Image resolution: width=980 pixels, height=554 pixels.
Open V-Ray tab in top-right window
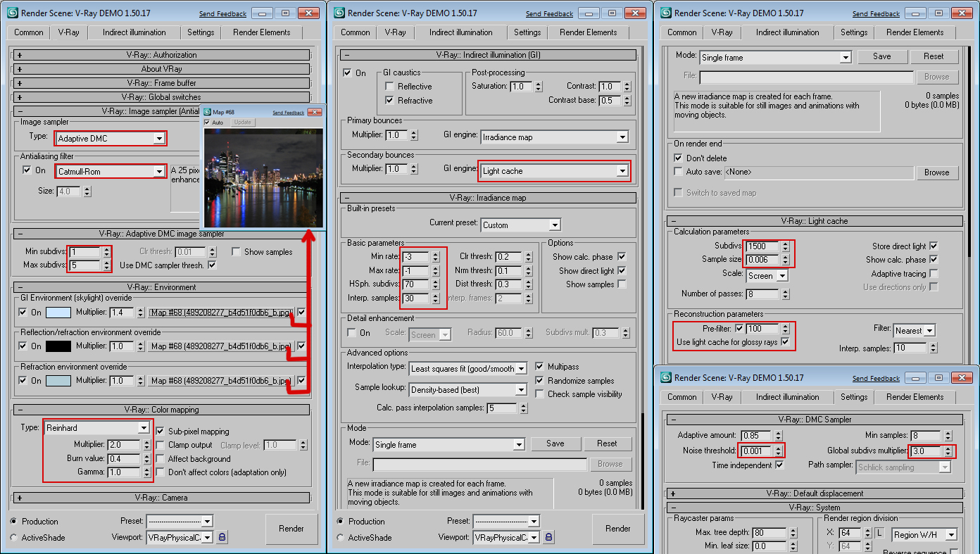(722, 32)
